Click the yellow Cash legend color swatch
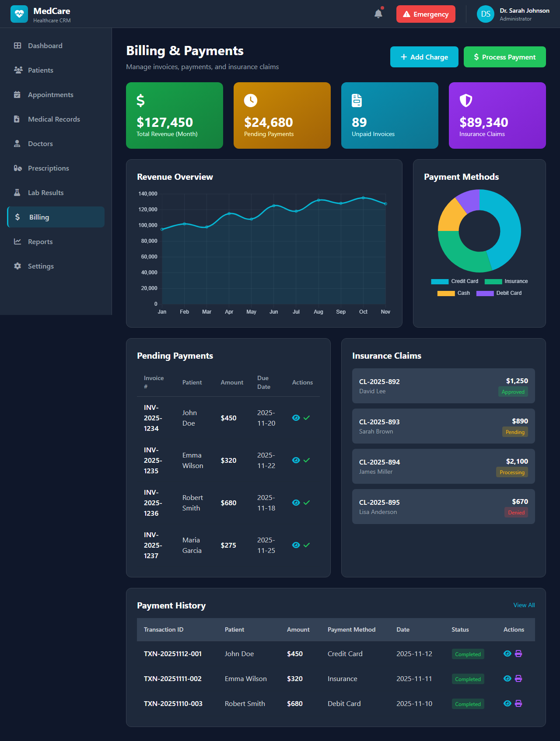 coord(446,294)
